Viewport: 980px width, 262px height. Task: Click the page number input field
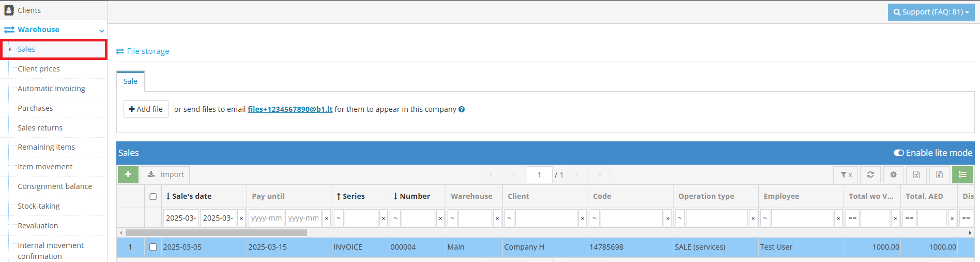[539, 174]
